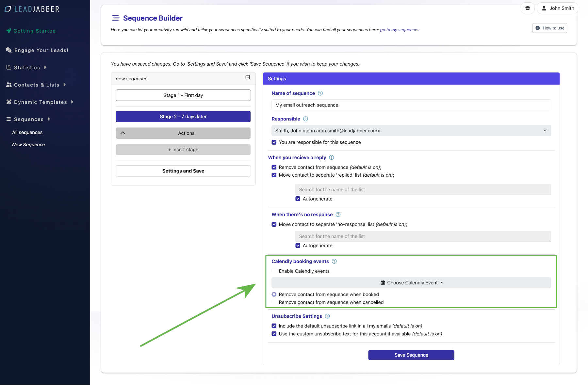Click help icon beside Name of sequence
This screenshot has height=385, width=588.
320,93
